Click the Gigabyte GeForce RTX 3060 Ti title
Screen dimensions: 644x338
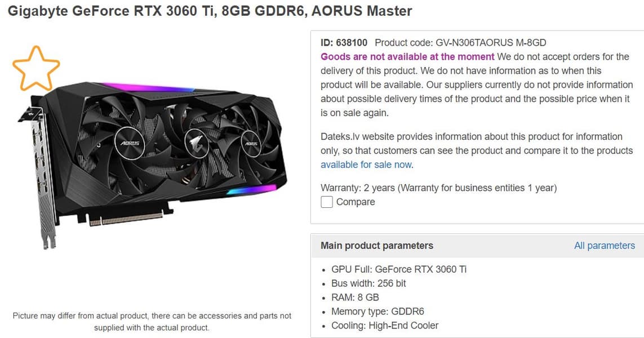(210, 11)
